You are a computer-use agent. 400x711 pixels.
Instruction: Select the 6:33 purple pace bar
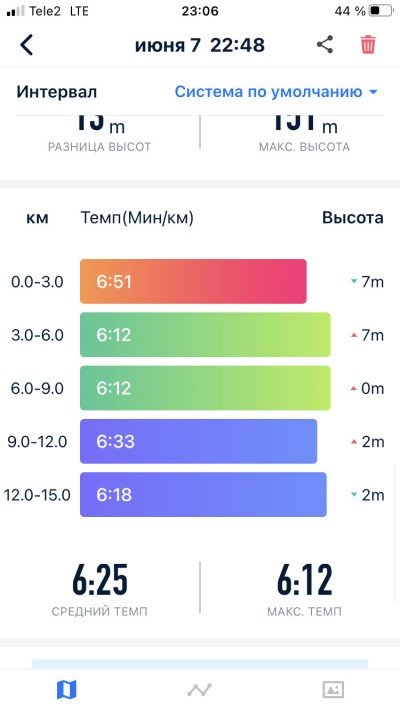pos(199,441)
